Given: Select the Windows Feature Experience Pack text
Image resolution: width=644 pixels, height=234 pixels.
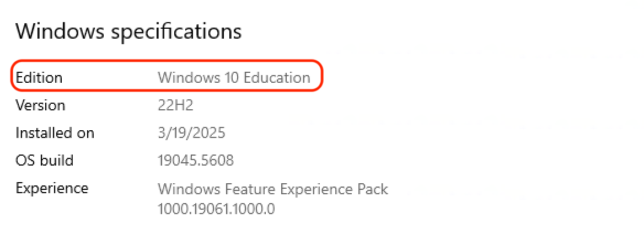Looking at the screenshot, I should (x=273, y=189).
